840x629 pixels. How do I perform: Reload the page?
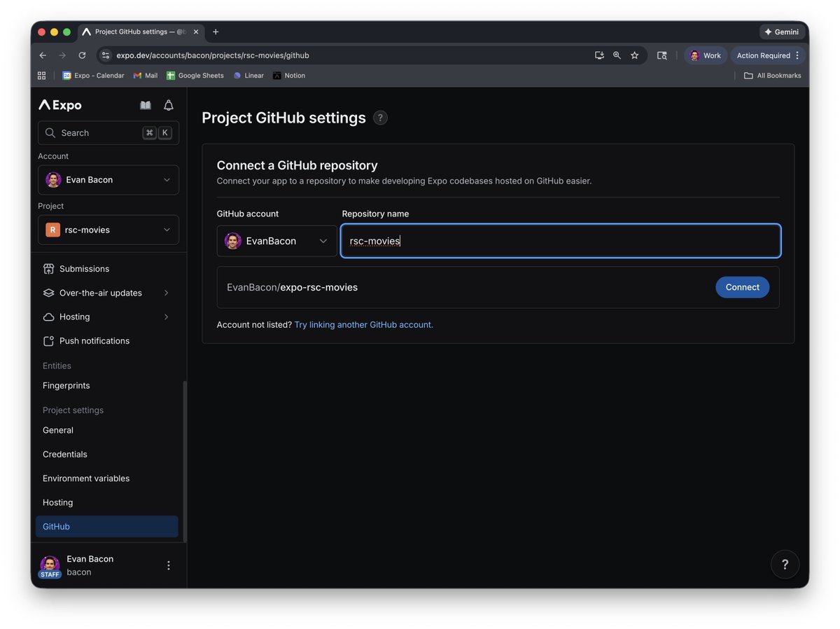pyautogui.click(x=82, y=55)
